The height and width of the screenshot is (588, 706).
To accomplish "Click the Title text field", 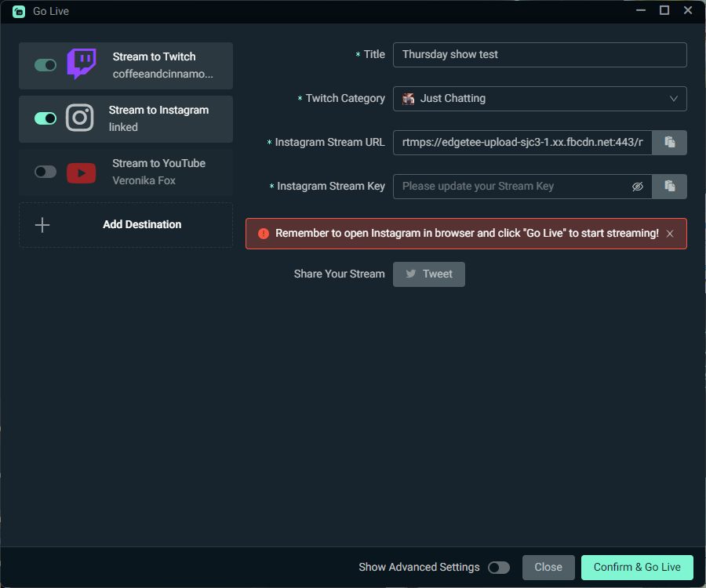I will (x=540, y=55).
